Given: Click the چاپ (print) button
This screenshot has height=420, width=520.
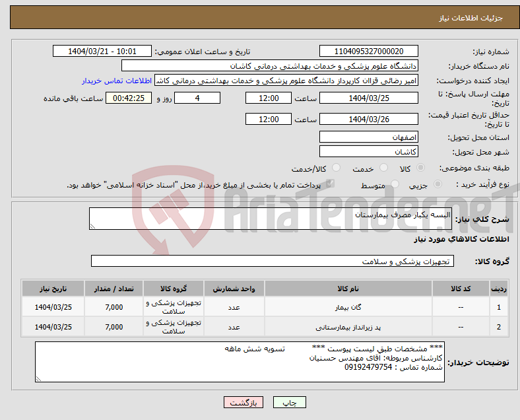Looking at the screenshot, I should 290,402.
